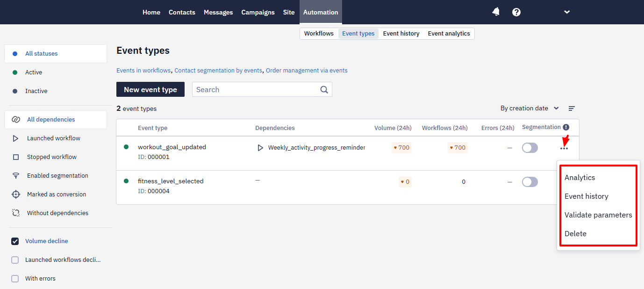Image resolution: width=644 pixels, height=289 pixels.
Task: Choose Validate parameters from the context menu
Action: click(598, 215)
